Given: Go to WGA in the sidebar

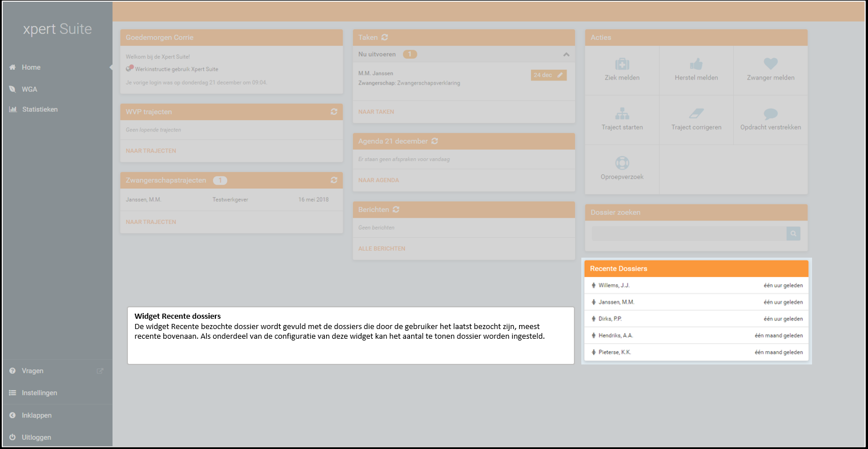Looking at the screenshot, I should point(29,89).
